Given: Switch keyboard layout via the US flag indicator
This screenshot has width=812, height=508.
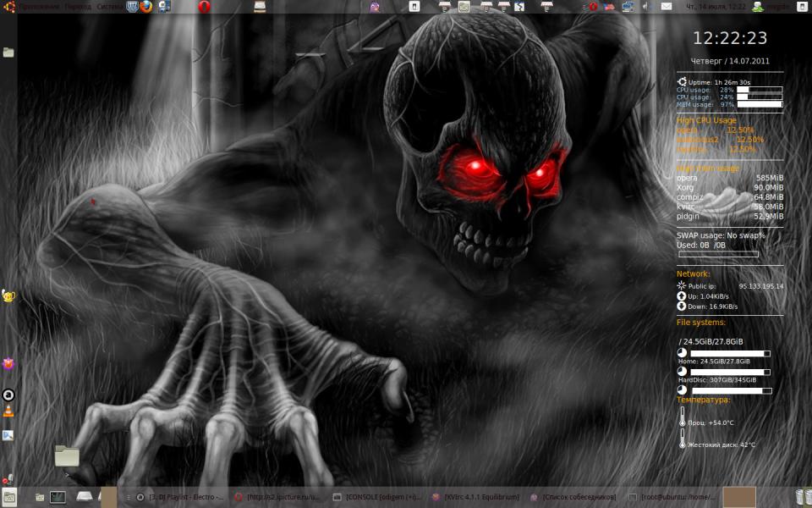Looking at the screenshot, I should pyautogui.click(x=609, y=7).
